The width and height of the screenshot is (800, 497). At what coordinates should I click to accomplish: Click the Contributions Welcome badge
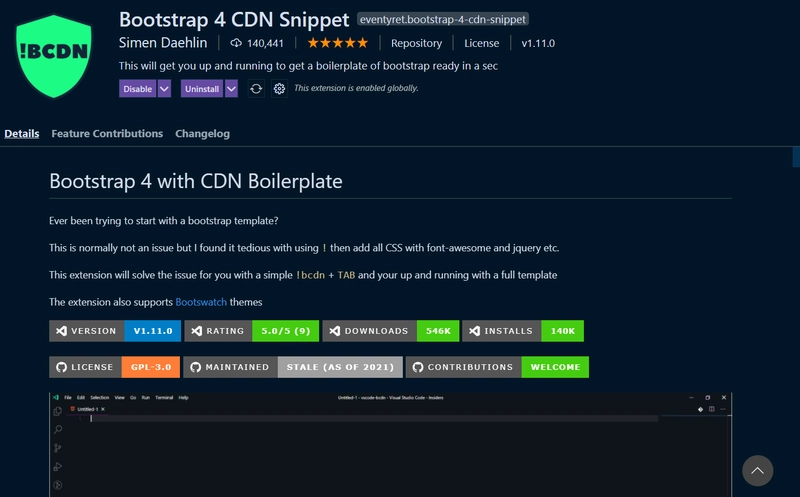click(x=497, y=367)
